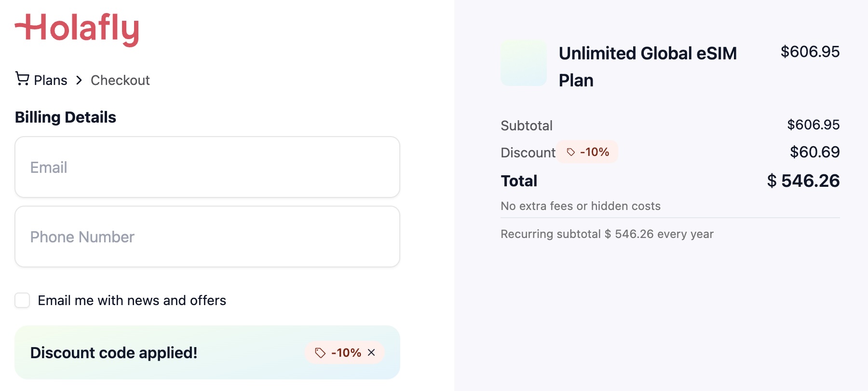Click the Holafly logo
This screenshot has width=868, height=391.
tap(77, 29)
